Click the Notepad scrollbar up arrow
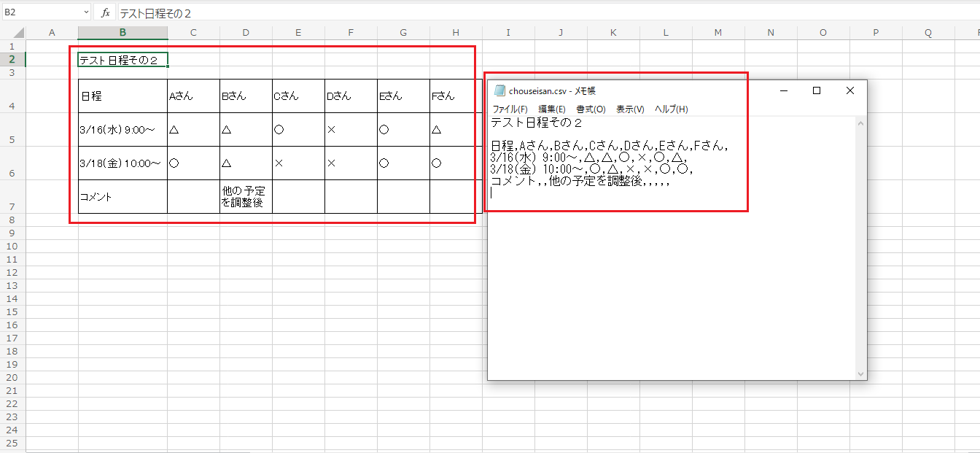This screenshot has width=980, height=453. pos(861,124)
